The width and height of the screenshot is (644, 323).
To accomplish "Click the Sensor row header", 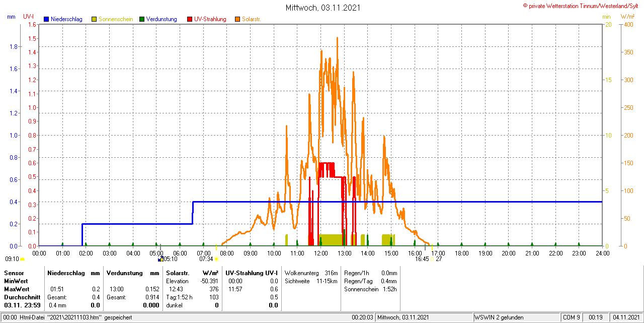I will point(14,273).
